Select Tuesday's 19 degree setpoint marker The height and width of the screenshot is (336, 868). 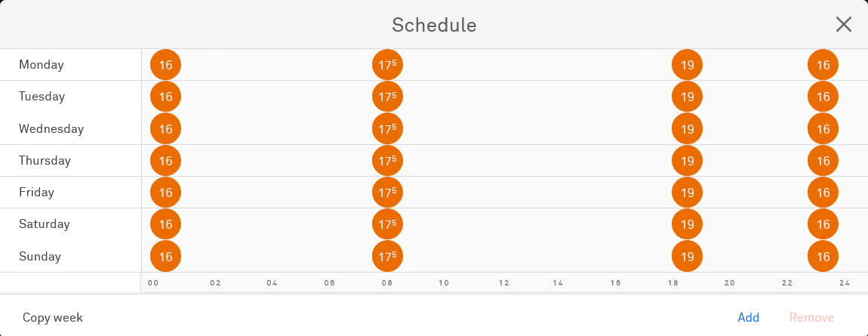[687, 97]
